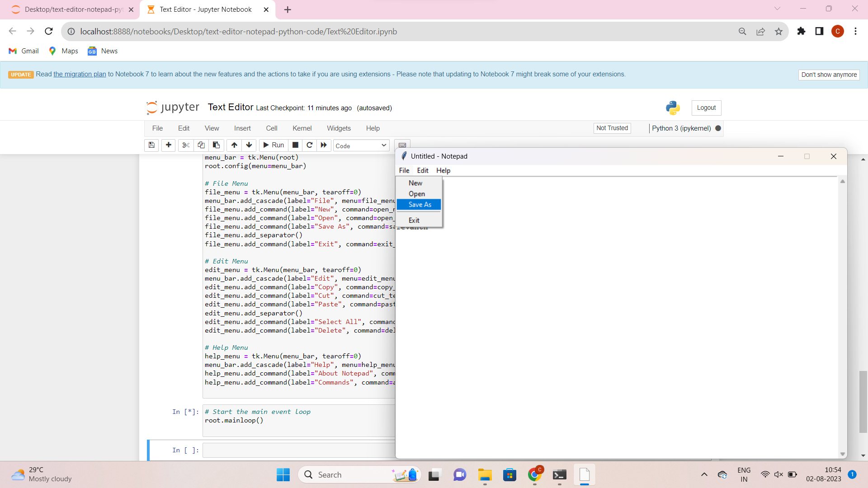868x488 pixels.
Task: Open File Explorer from taskbar
Action: [x=485, y=474]
